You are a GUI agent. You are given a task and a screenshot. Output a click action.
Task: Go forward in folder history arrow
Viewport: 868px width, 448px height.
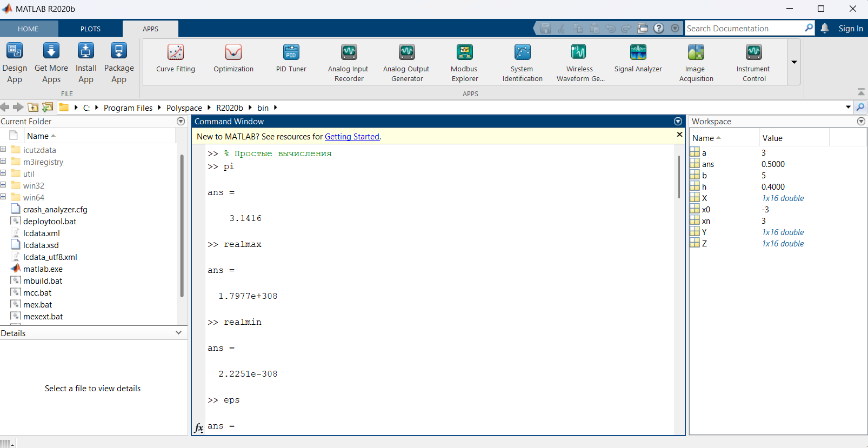(x=18, y=107)
